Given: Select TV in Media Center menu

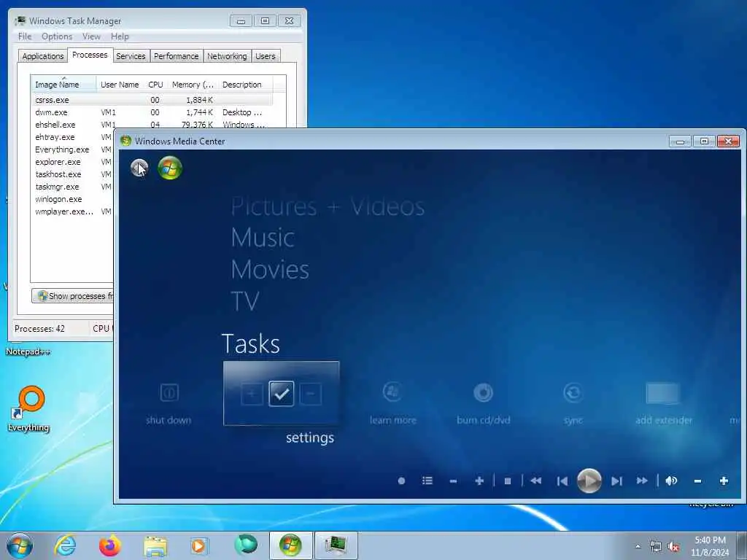Looking at the screenshot, I should click(245, 301).
